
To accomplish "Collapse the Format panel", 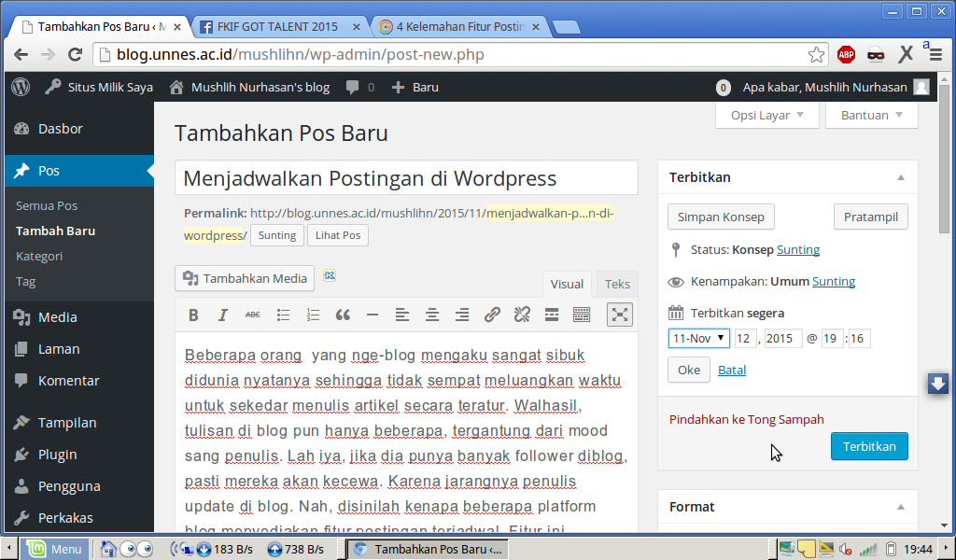I will pos(901,507).
